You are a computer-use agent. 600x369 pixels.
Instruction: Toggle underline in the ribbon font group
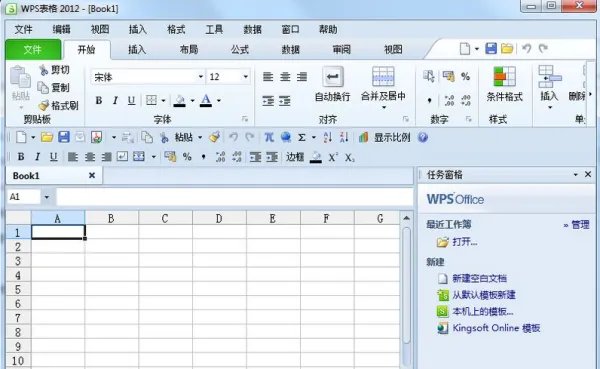[131, 101]
